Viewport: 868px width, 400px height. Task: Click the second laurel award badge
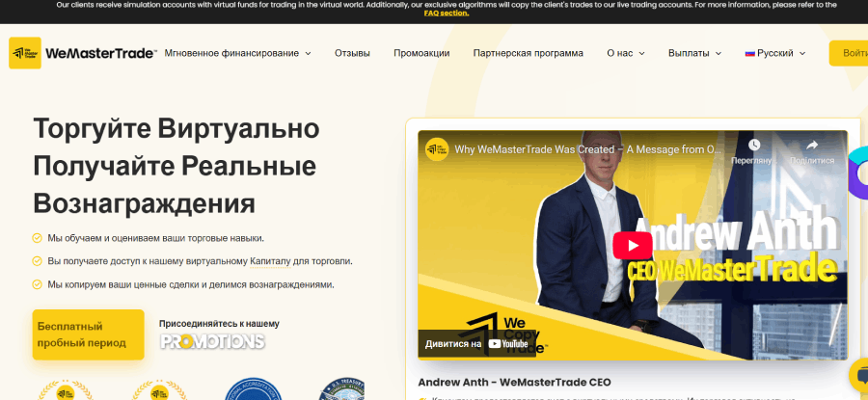(159, 390)
